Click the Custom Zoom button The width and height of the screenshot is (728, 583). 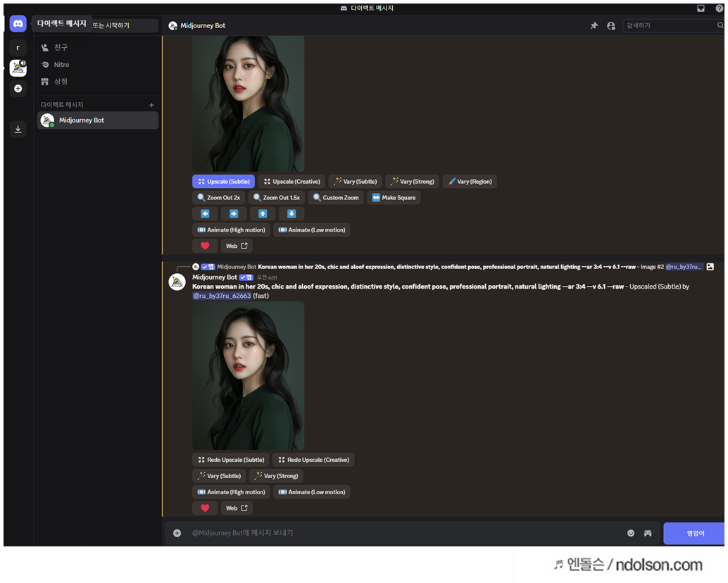(336, 198)
